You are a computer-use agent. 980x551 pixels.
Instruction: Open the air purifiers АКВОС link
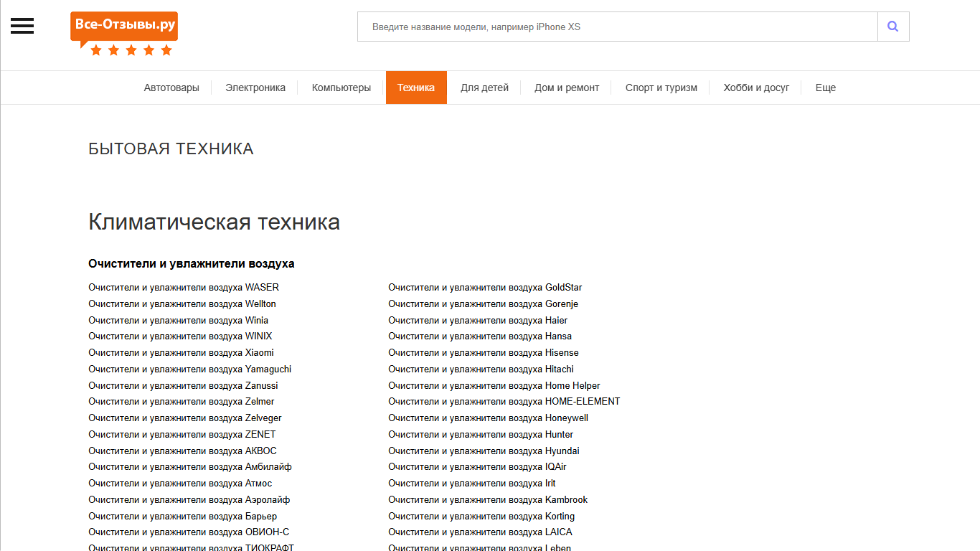click(x=182, y=451)
